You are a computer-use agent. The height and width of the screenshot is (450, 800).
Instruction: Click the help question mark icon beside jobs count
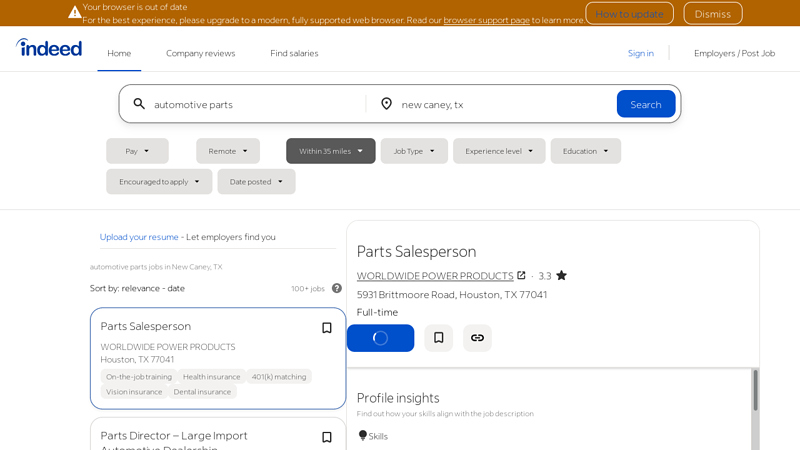[x=337, y=289]
